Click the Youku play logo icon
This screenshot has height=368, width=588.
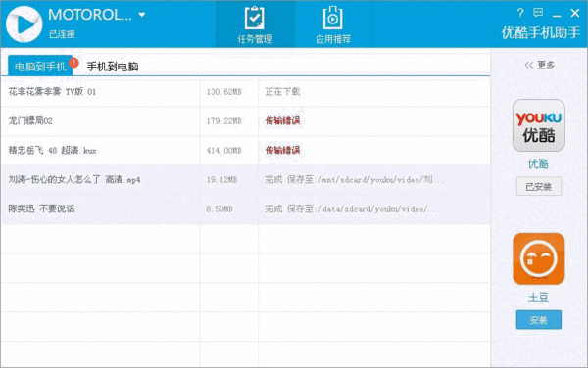24,23
